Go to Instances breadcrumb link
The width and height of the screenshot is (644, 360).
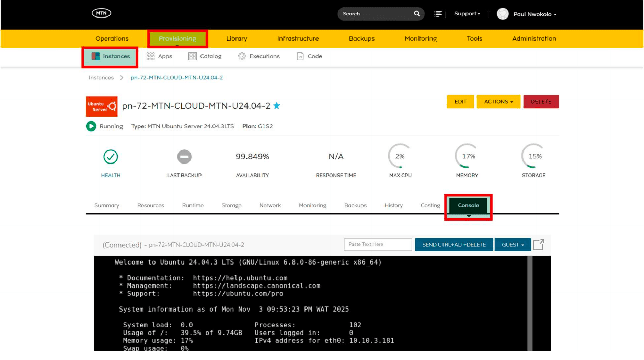pyautogui.click(x=101, y=78)
